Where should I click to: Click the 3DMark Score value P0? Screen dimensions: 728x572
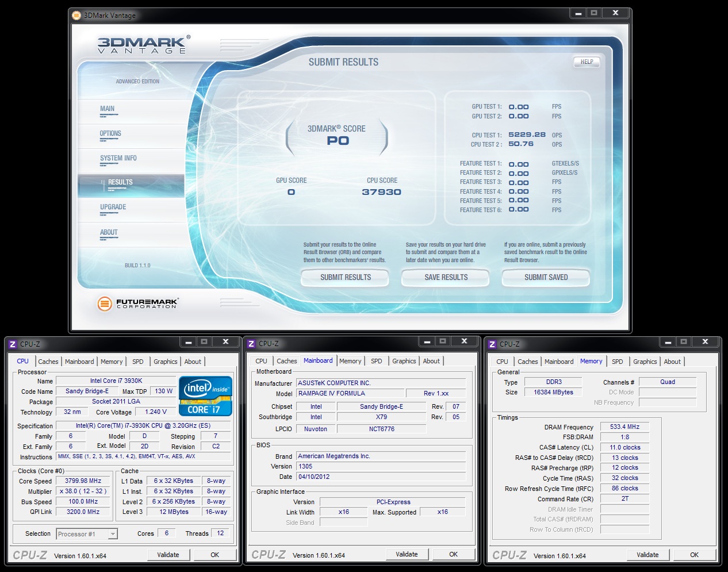click(338, 140)
